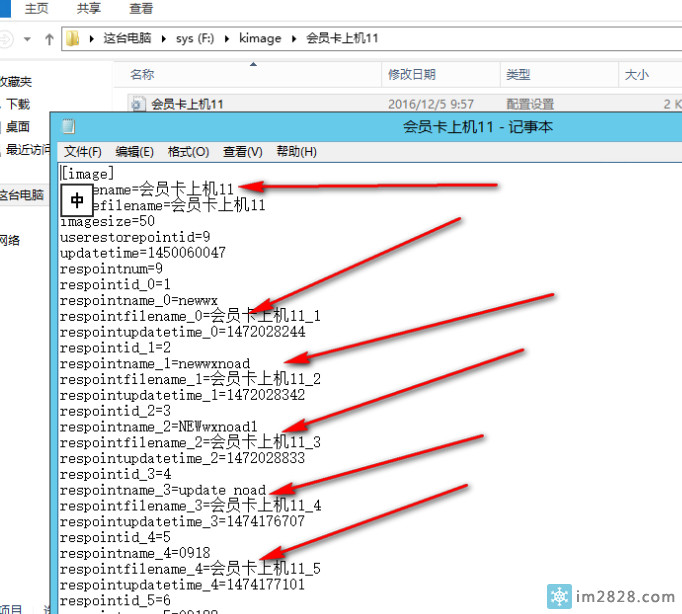Click the [image] line in Notepad

87,174
